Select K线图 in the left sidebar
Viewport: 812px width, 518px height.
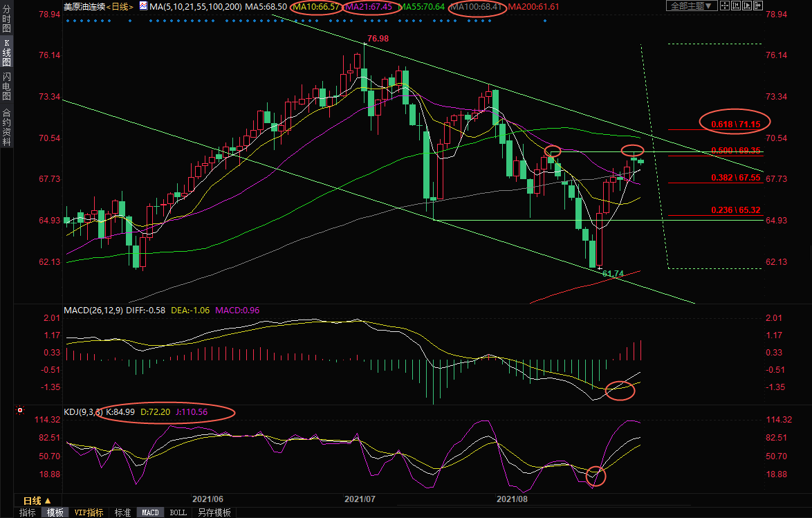click(6, 53)
